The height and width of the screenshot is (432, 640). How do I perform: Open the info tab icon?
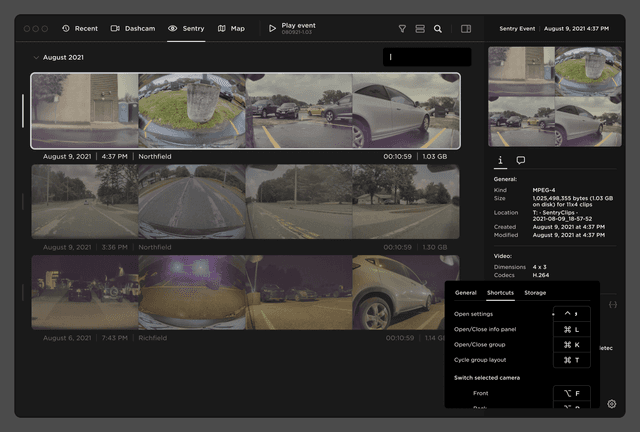500,160
